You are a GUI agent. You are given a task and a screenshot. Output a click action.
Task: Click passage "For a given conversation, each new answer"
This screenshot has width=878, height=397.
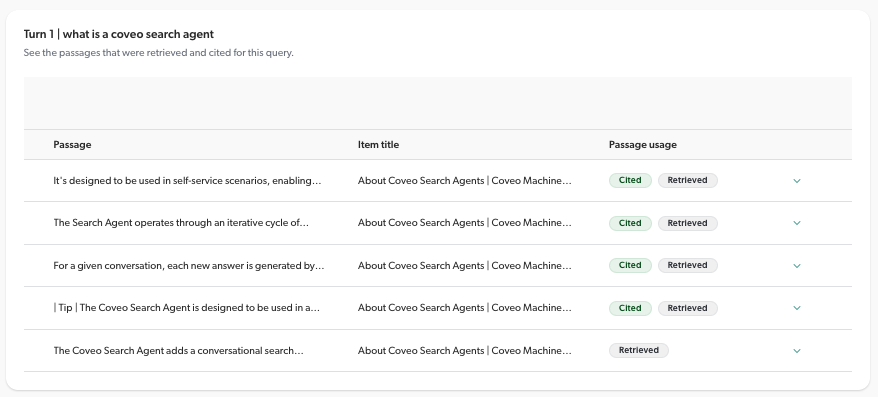[189, 266]
